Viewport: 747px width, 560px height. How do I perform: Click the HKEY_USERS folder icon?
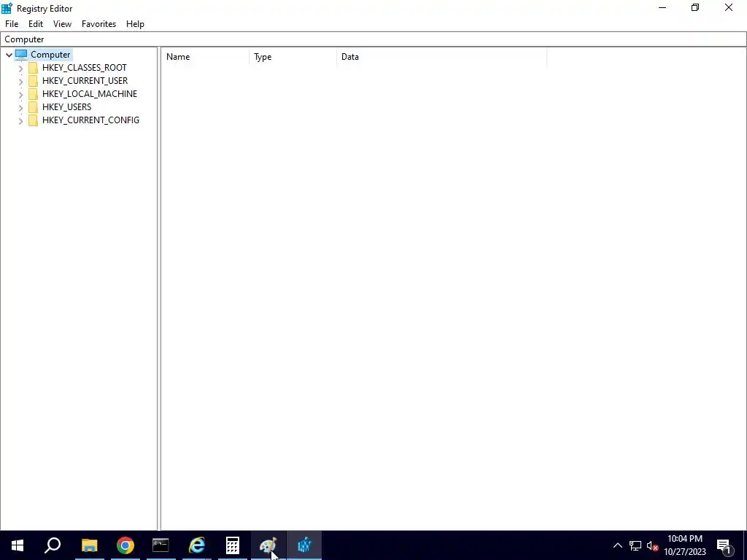(33, 106)
